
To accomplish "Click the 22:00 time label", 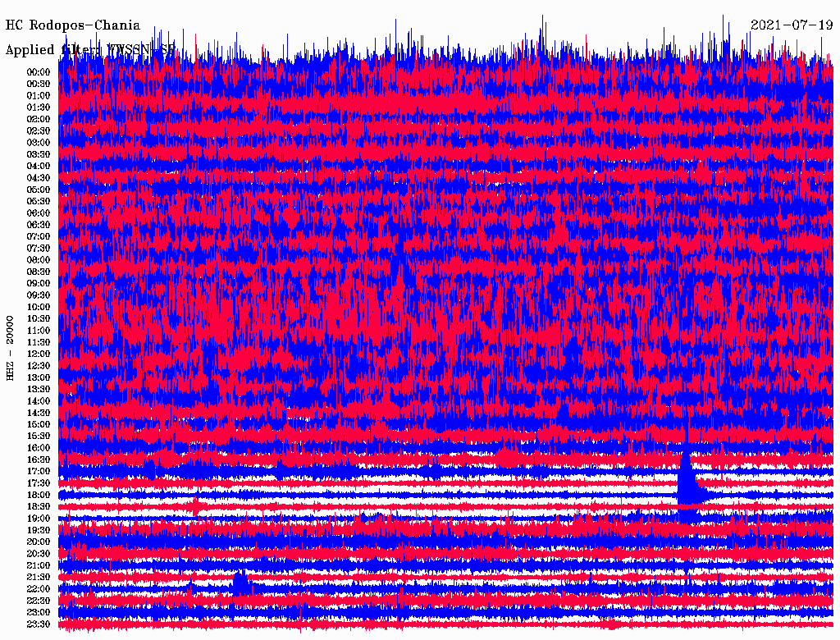I will 39,589.
